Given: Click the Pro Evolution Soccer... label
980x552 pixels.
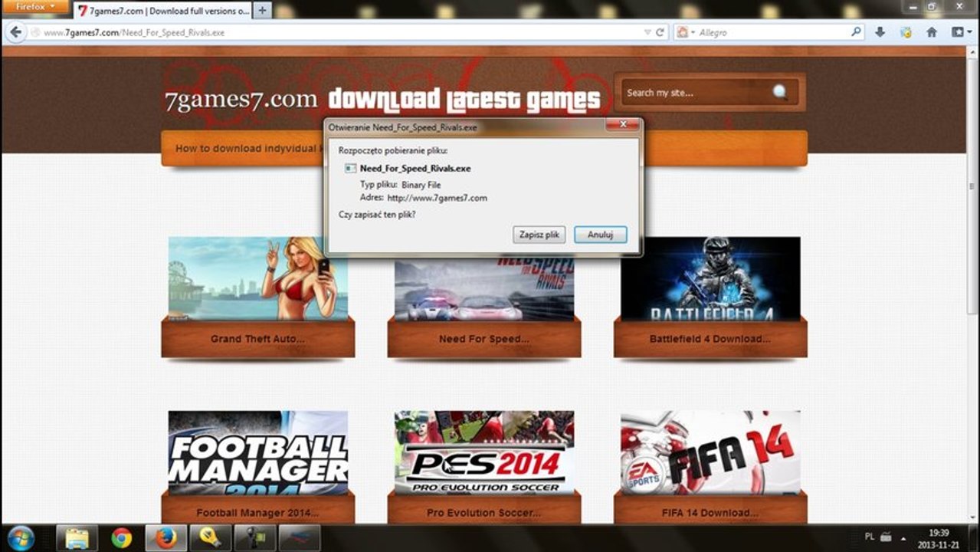Looking at the screenshot, I should click(x=484, y=512).
